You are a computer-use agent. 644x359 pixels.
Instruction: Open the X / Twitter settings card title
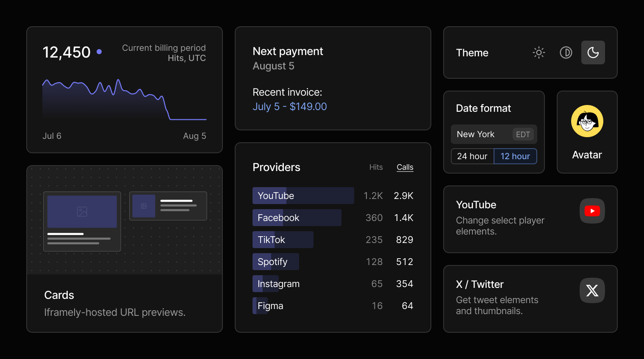(480, 284)
